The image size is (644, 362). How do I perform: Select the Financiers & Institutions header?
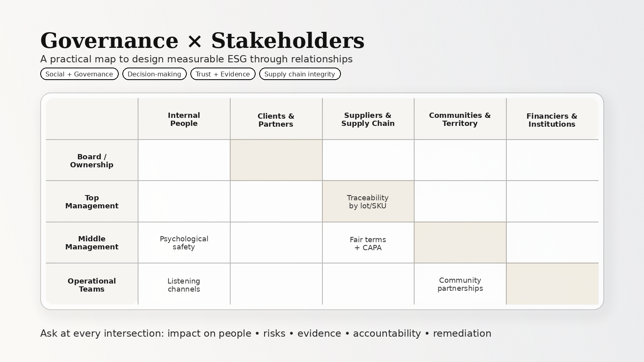(552, 119)
